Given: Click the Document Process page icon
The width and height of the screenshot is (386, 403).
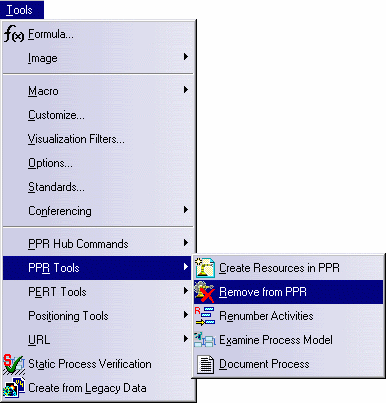Looking at the screenshot, I should (x=205, y=364).
